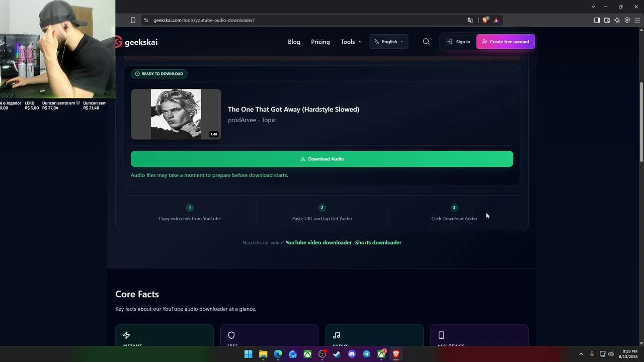The width and height of the screenshot is (644, 362).
Task: View site information icon in address bar
Action: pos(146,20)
